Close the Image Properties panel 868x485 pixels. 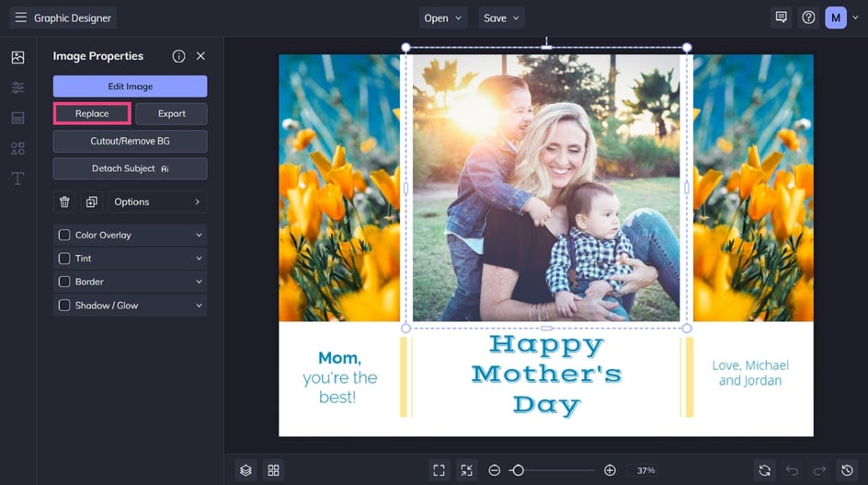[x=201, y=56]
